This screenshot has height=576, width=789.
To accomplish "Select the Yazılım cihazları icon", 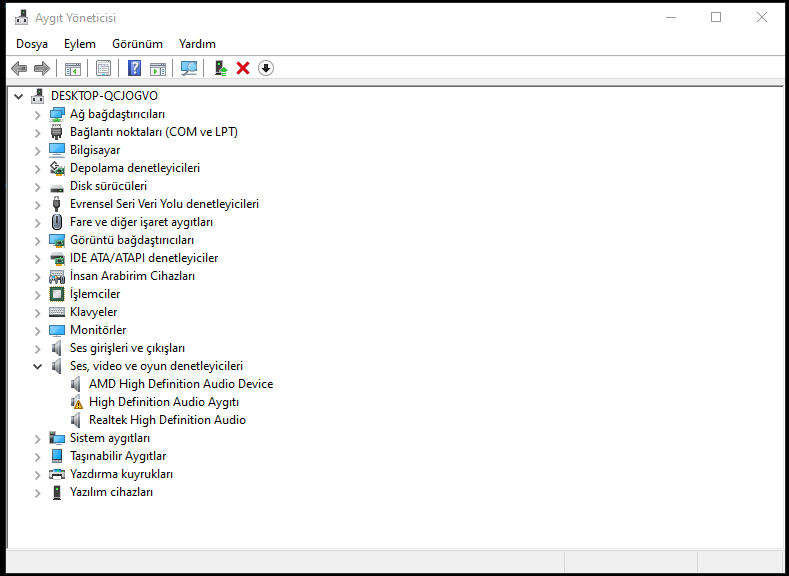I will point(57,492).
